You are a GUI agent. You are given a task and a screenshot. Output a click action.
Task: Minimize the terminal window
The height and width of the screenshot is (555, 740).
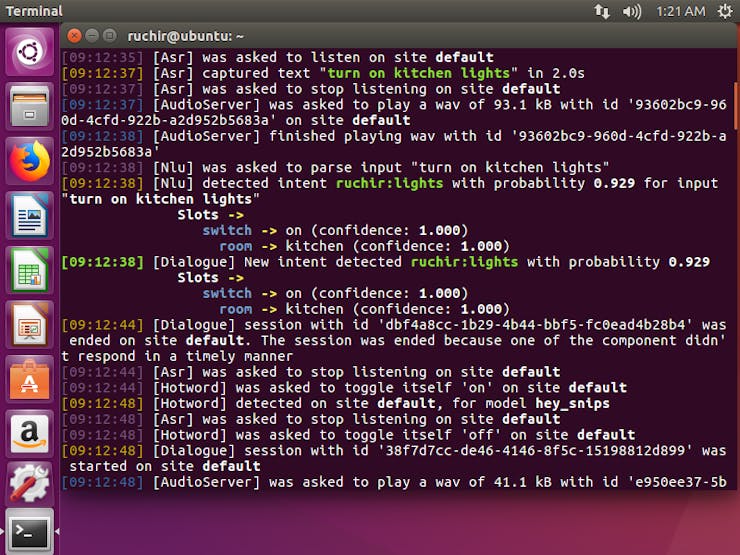[x=92, y=35]
